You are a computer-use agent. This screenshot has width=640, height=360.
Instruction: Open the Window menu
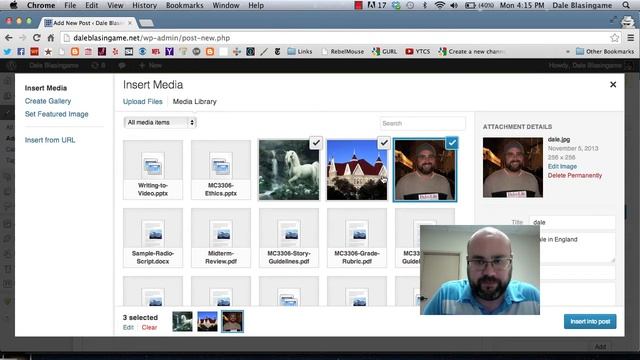pos(226,5)
